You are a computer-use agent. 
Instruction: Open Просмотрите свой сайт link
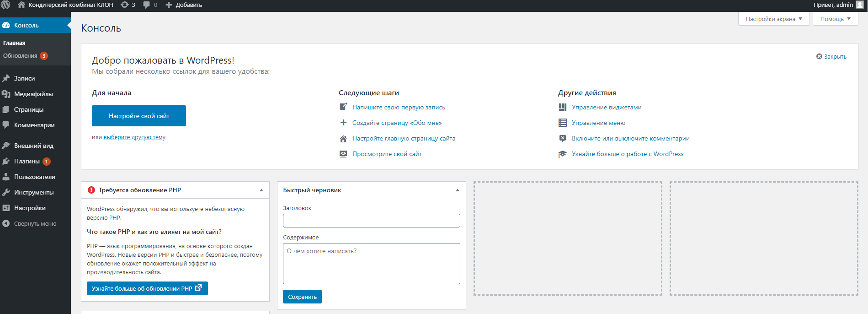click(387, 154)
